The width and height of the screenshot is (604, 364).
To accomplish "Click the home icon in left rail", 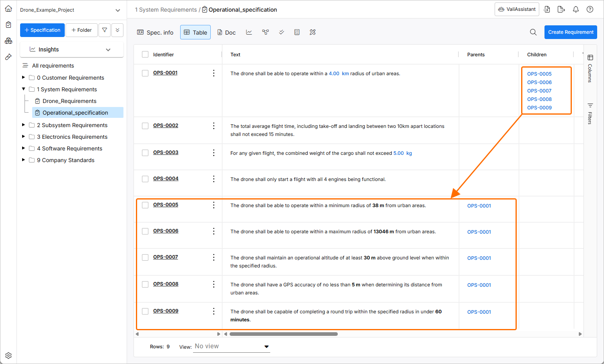I will (x=8, y=8).
